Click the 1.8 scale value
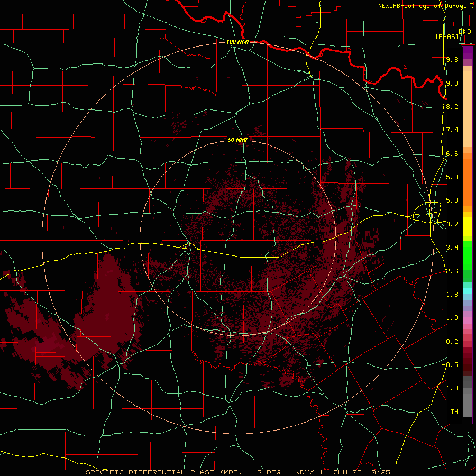 [x=452, y=294]
